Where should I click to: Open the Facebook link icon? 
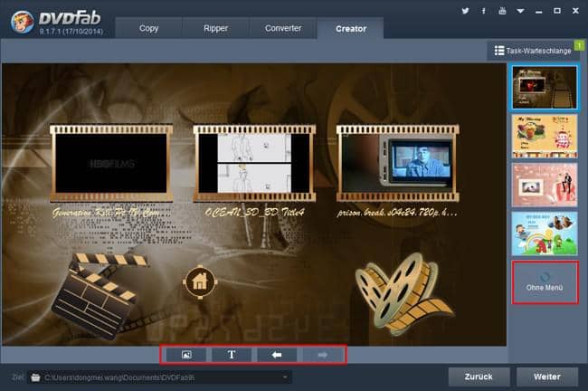484,11
